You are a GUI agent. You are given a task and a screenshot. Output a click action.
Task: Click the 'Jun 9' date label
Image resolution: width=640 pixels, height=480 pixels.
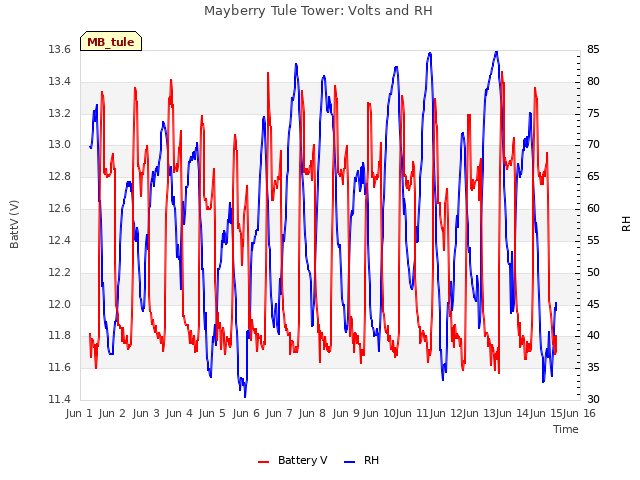click(x=346, y=414)
